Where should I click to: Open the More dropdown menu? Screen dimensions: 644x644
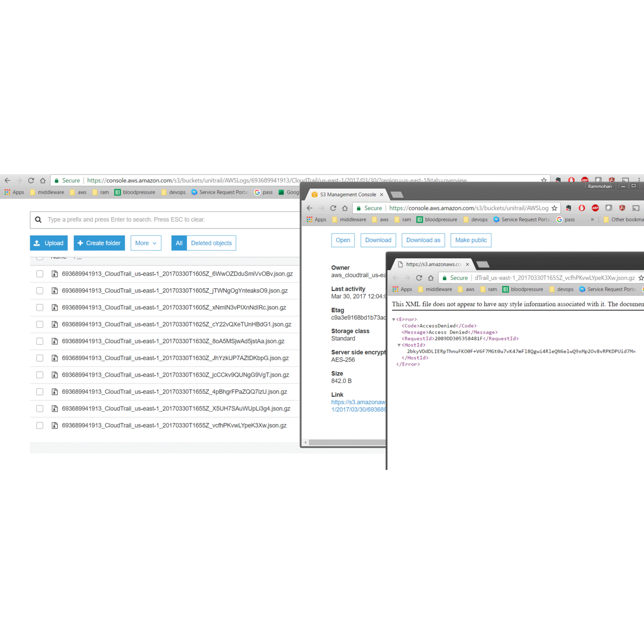point(146,243)
